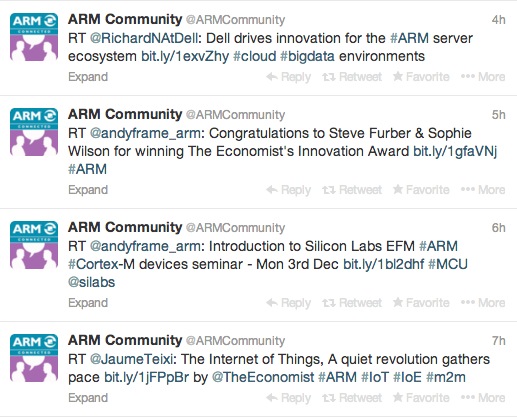Open @silabs profile mention
Screen dimensions: 517x418
[x=91, y=283]
